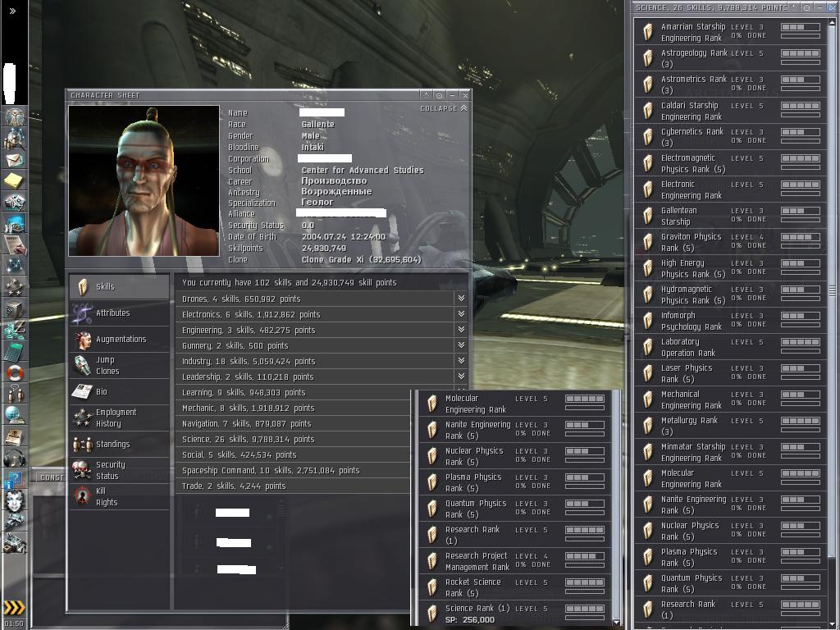
Task: Open the Assets cube icon
Action: (x=15, y=308)
